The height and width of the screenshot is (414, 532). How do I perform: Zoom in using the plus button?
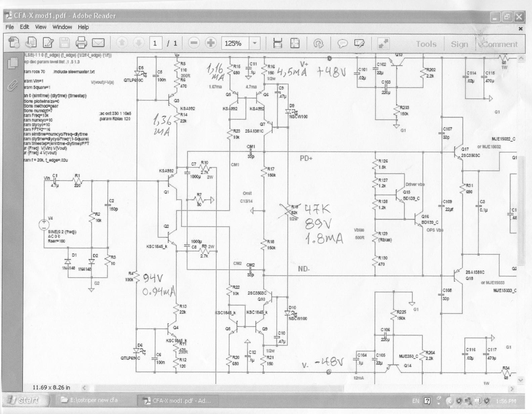click(211, 43)
